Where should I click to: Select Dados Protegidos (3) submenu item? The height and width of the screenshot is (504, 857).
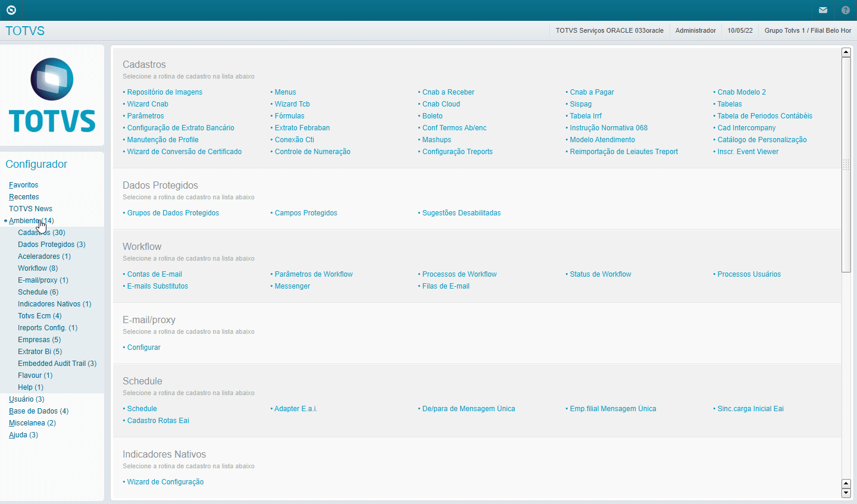[x=52, y=245]
